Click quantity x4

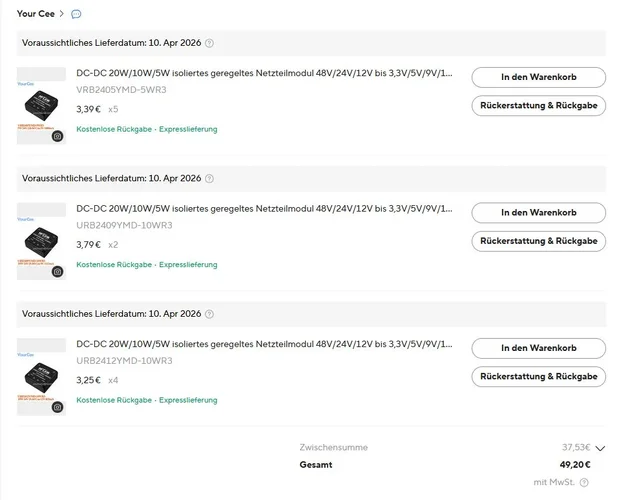(x=113, y=380)
